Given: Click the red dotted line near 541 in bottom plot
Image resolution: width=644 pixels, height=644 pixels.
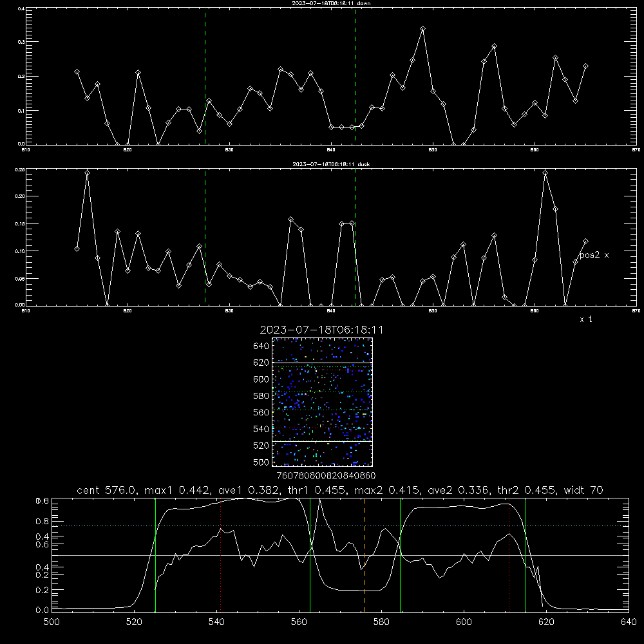Looking at the screenshot, I should (x=221, y=555).
